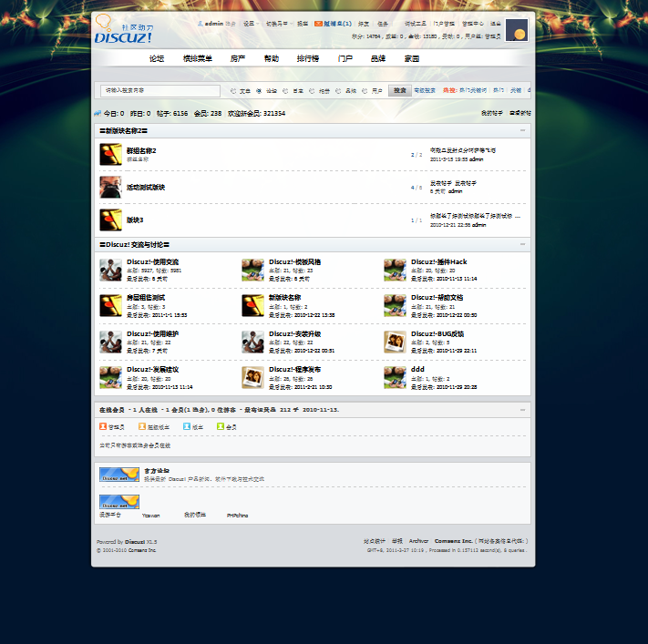The width and height of the screenshot is (648, 644).
Task: Click the 版块3 forum icon
Action: click(111, 220)
